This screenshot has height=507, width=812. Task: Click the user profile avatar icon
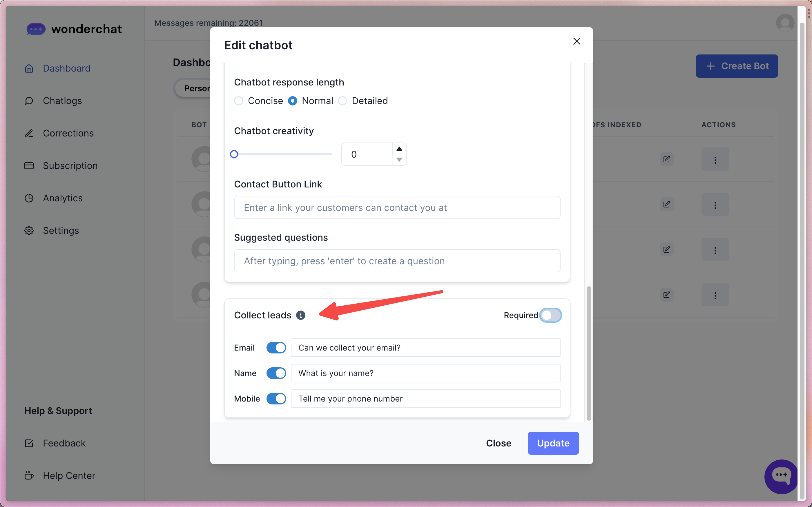tap(785, 23)
